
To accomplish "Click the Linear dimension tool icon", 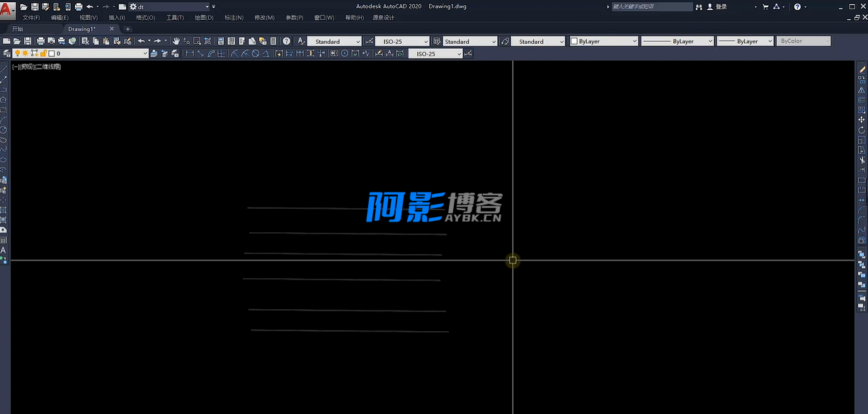I will point(189,53).
